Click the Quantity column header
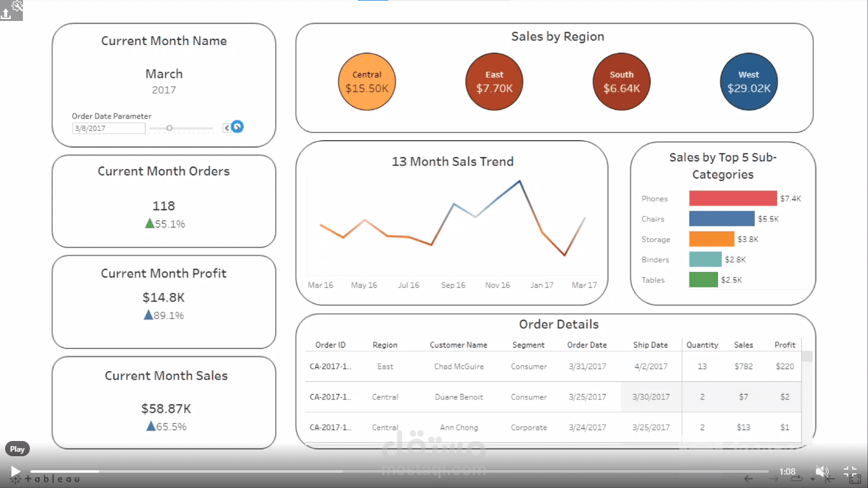 (702, 345)
